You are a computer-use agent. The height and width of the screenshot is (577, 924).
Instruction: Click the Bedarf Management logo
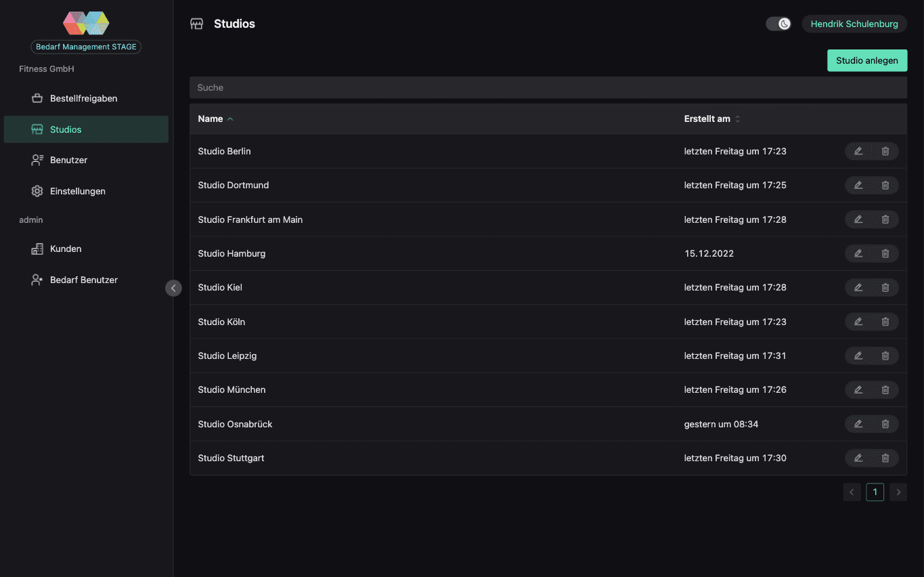pos(86,23)
